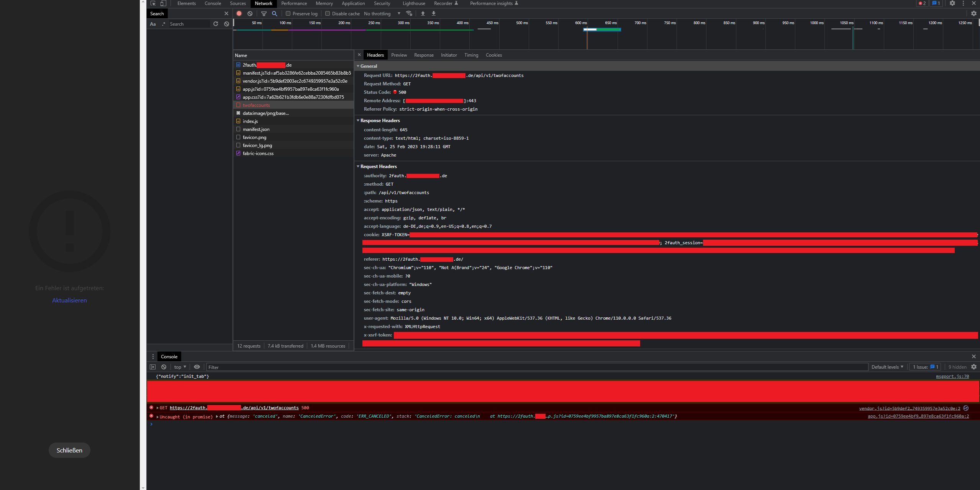980x490 pixels.
Task: Enable the Disable cache checkbox
Action: [328, 13]
